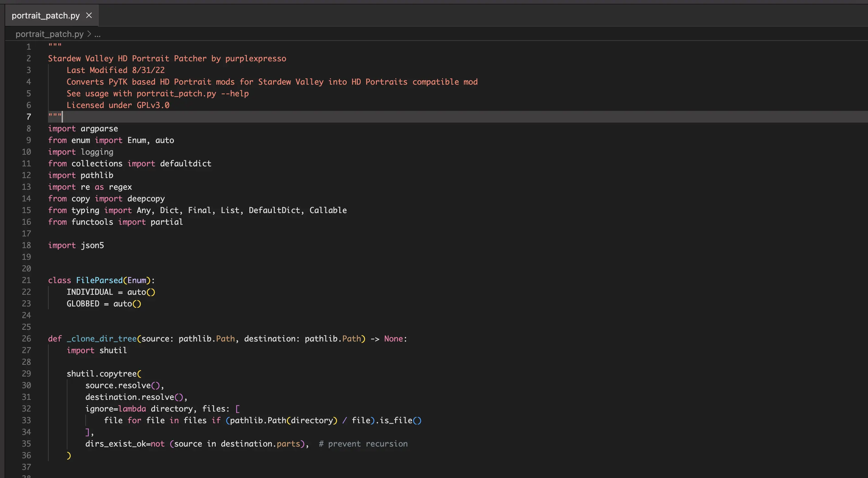
Task: Click the '-> None:' return annotation
Action: pyautogui.click(x=389, y=339)
